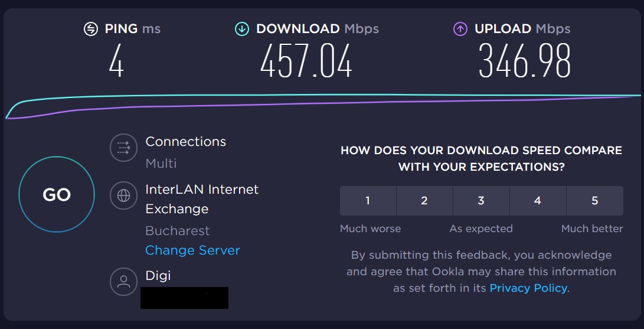This screenshot has width=644, height=329.
Task: Click the ping latency icon
Action: click(91, 29)
